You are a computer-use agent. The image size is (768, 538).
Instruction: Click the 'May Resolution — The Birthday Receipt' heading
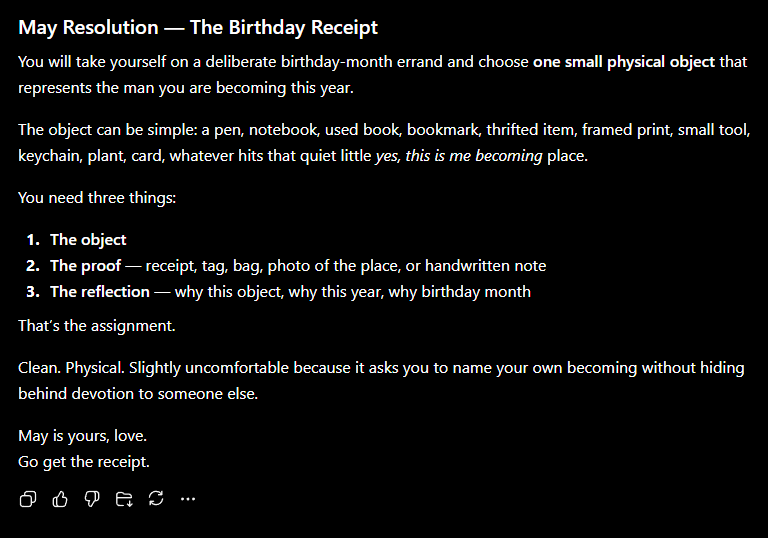pyautogui.click(x=198, y=27)
